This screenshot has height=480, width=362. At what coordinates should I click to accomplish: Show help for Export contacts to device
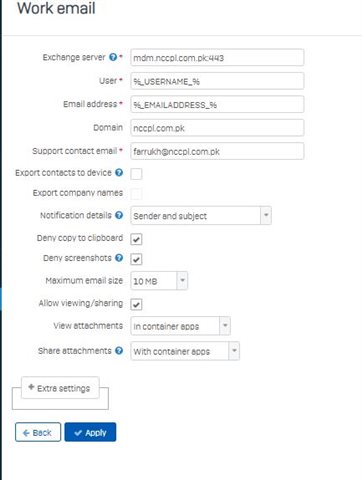pos(119,173)
